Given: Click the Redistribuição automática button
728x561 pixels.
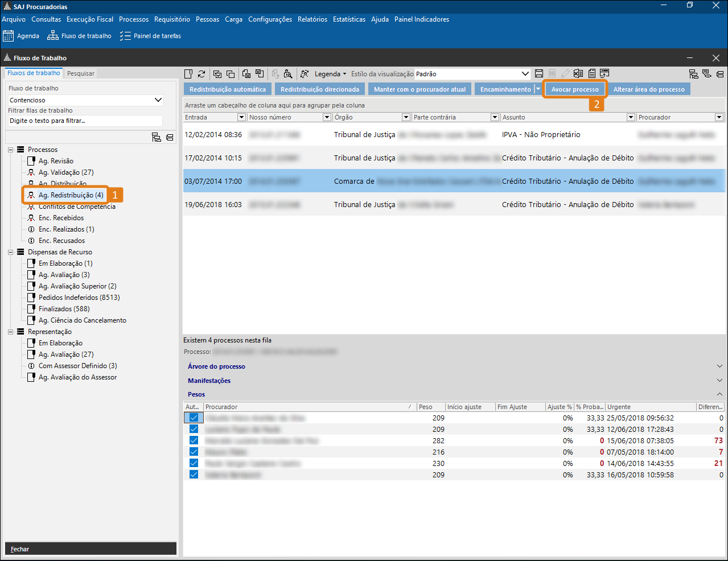Looking at the screenshot, I should [228, 89].
